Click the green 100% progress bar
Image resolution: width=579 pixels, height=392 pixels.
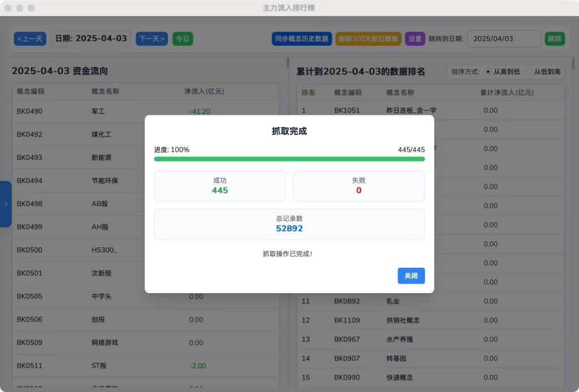coord(289,159)
